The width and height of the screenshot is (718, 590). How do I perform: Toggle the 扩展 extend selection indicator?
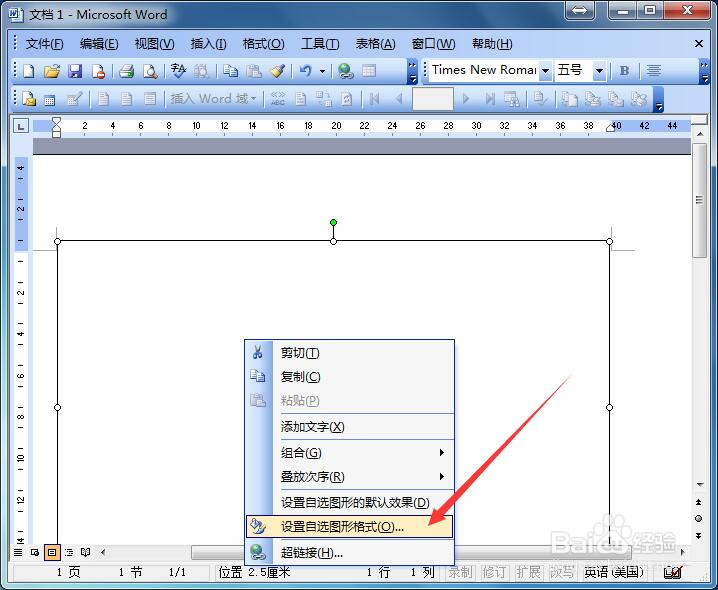point(528,572)
